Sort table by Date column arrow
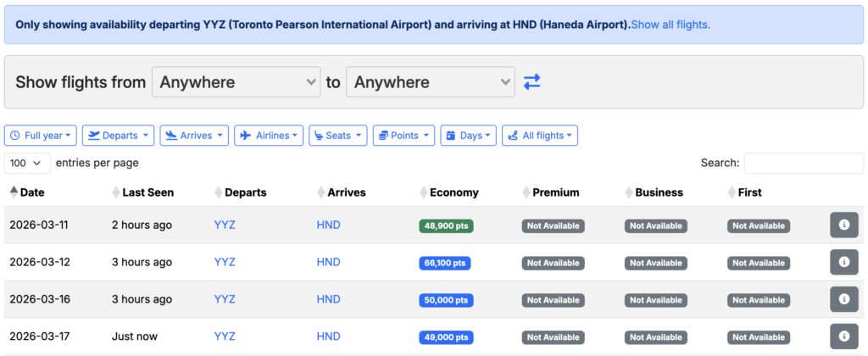868x356 pixels. [x=14, y=192]
